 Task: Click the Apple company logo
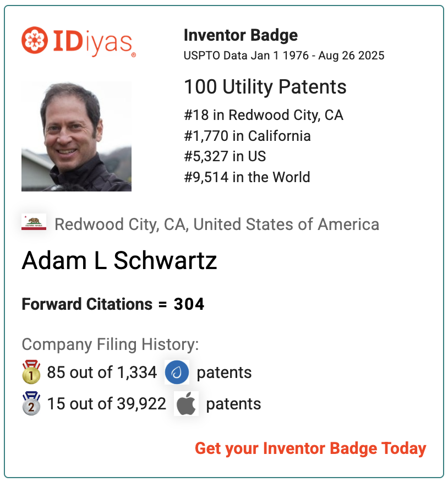tap(187, 404)
